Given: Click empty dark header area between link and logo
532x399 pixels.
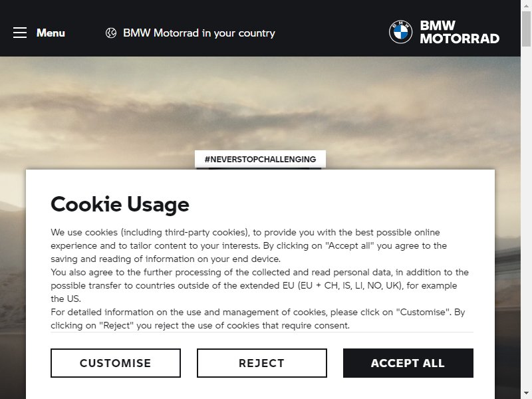Looking at the screenshot, I should [x=332, y=33].
